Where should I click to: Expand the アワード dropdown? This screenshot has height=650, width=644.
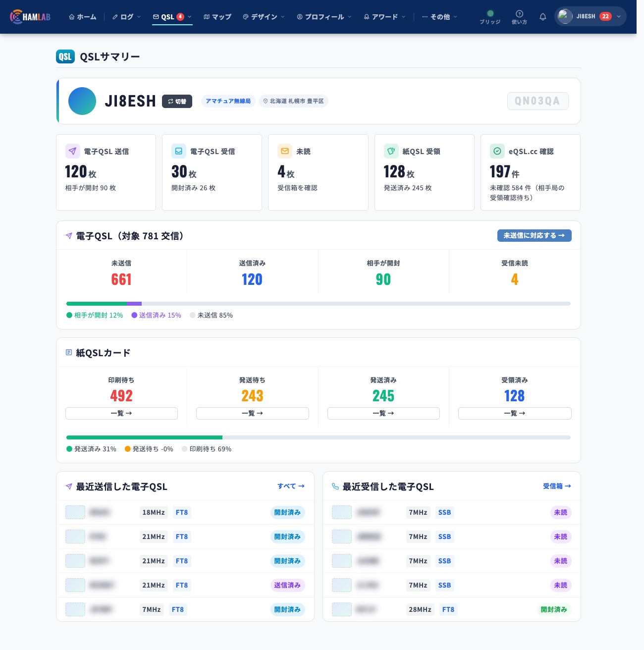tap(384, 17)
